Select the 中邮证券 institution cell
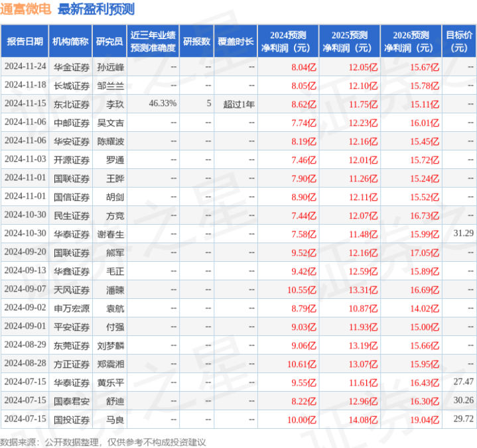This screenshot has height=448, width=477. [72, 123]
